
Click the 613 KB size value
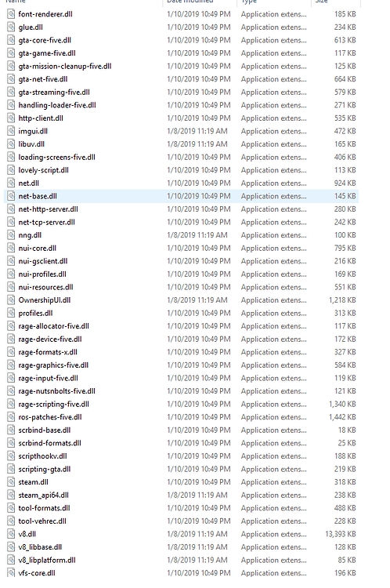point(345,40)
